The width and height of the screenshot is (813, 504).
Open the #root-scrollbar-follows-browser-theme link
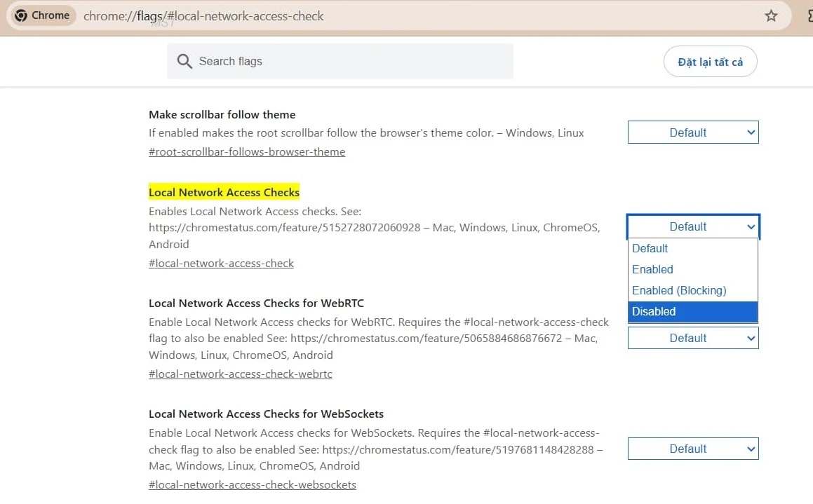[247, 152]
